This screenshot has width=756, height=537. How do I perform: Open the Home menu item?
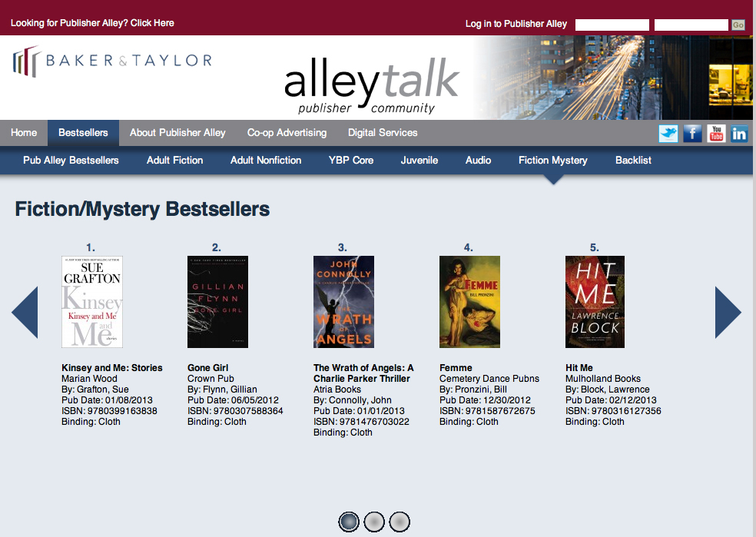coord(24,133)
